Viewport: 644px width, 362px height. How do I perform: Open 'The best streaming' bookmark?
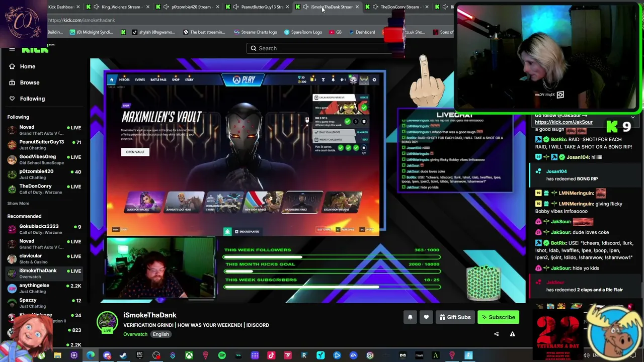(204, 32)
